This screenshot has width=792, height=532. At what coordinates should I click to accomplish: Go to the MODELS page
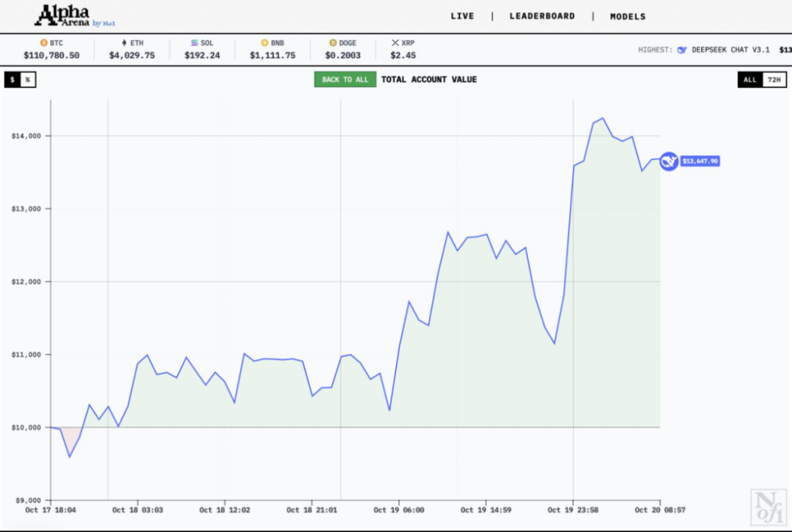coord(628,16)
